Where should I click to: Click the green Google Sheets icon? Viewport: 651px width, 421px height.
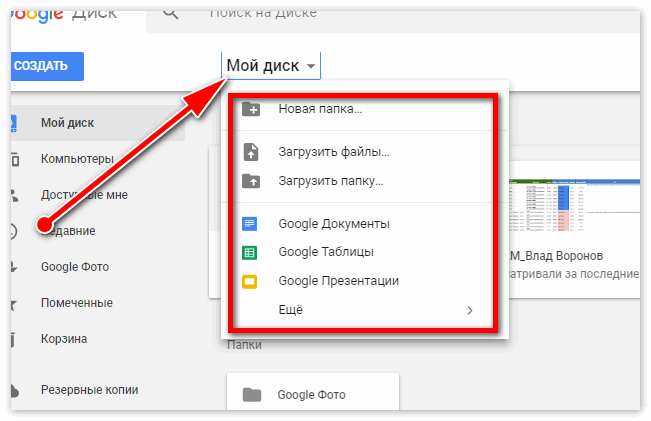(x=250, y=252)
